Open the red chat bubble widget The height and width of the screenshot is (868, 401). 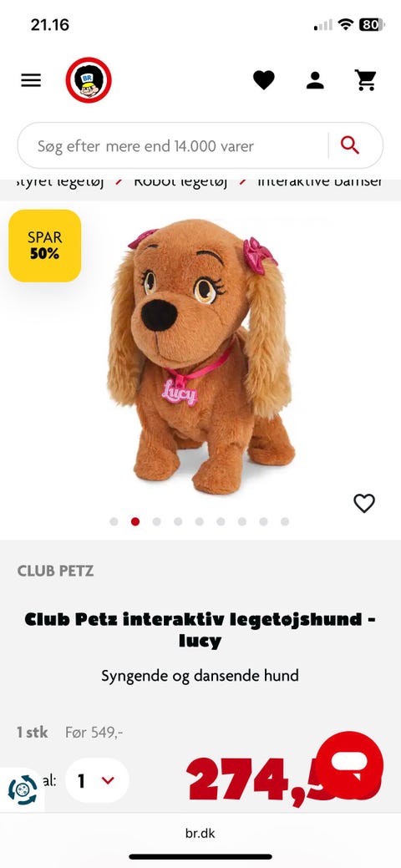pos(350,764)
